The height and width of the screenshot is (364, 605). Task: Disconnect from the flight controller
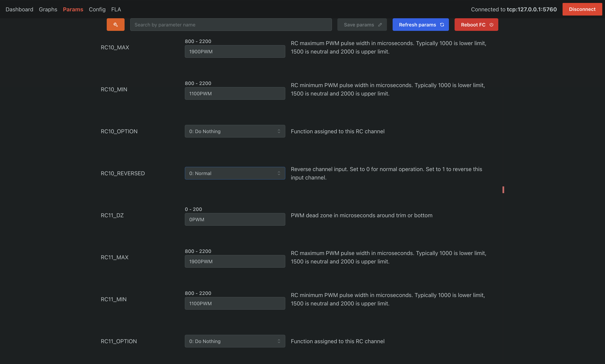coord(582,9)
